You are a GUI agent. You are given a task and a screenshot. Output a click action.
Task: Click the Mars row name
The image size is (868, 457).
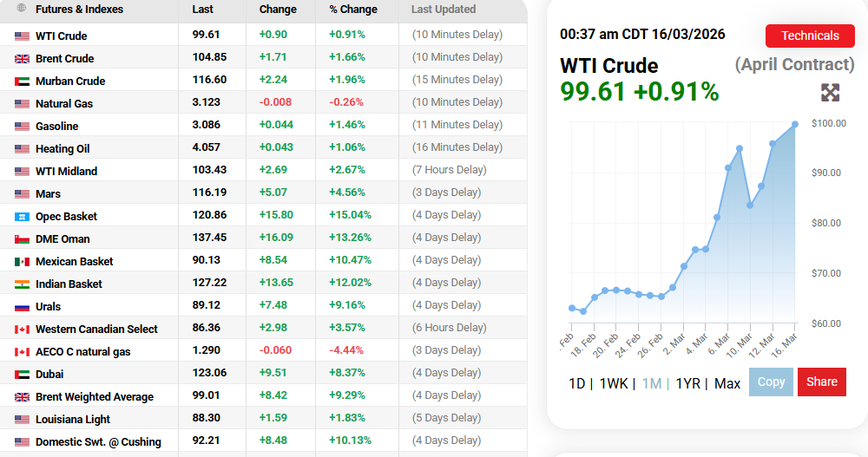[x=48, y=194]
